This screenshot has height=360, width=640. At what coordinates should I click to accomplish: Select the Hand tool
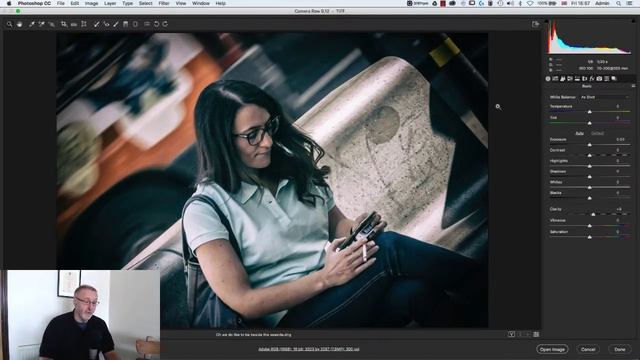coord(20,24)
